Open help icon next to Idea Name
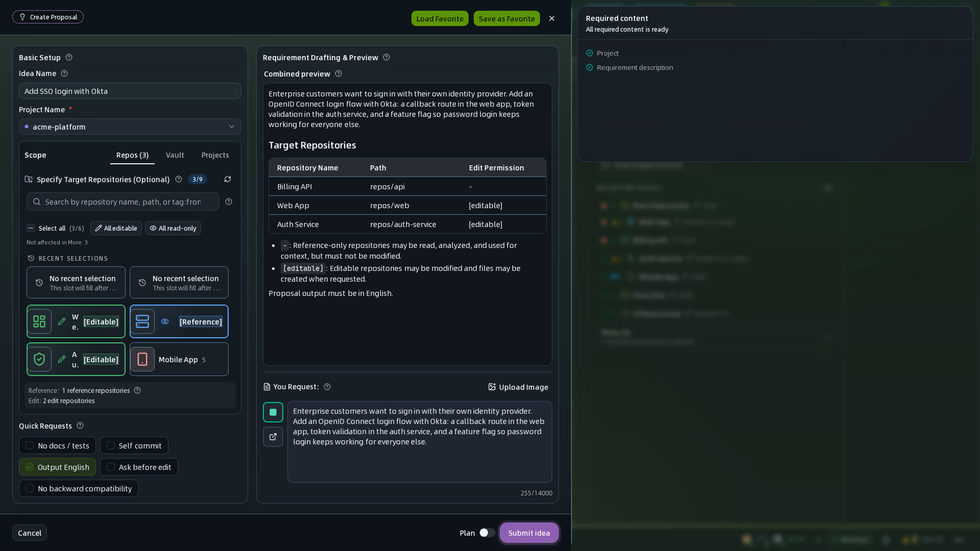Image resolution: width=980 pixels, height=551 pixels. [64, 73]
